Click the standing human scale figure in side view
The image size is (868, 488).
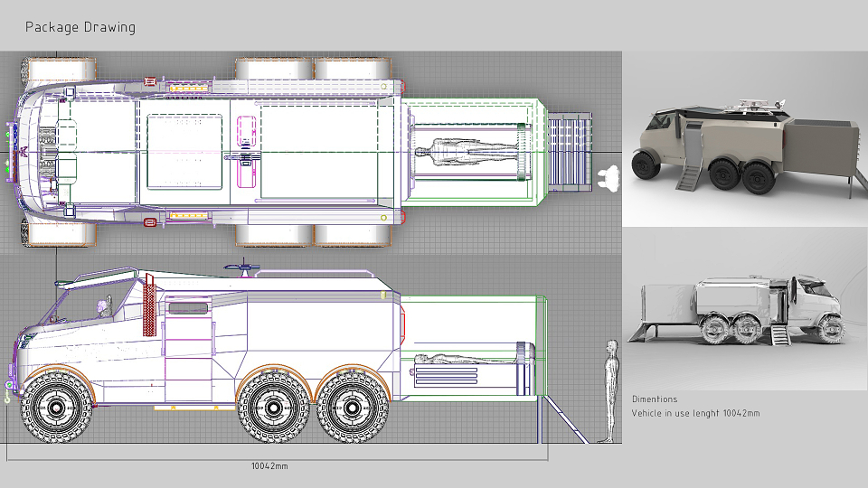click(609, 391)
